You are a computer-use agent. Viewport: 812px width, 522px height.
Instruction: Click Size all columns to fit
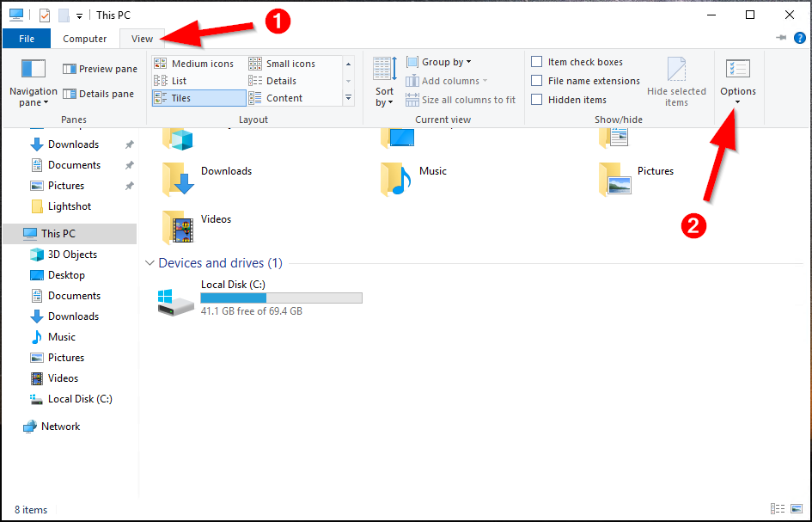461,100
